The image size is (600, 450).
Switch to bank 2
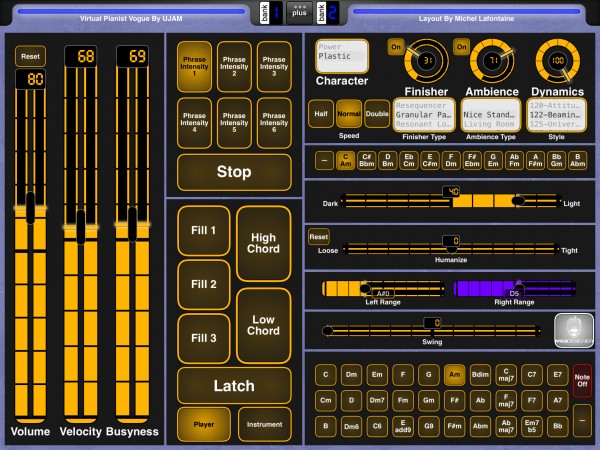[328, 13]
